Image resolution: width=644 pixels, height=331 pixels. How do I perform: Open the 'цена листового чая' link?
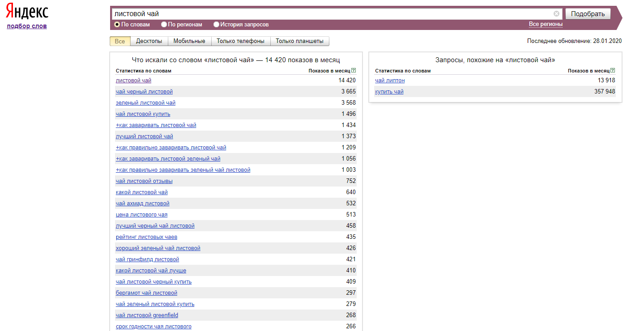click(x=141, y=215)
